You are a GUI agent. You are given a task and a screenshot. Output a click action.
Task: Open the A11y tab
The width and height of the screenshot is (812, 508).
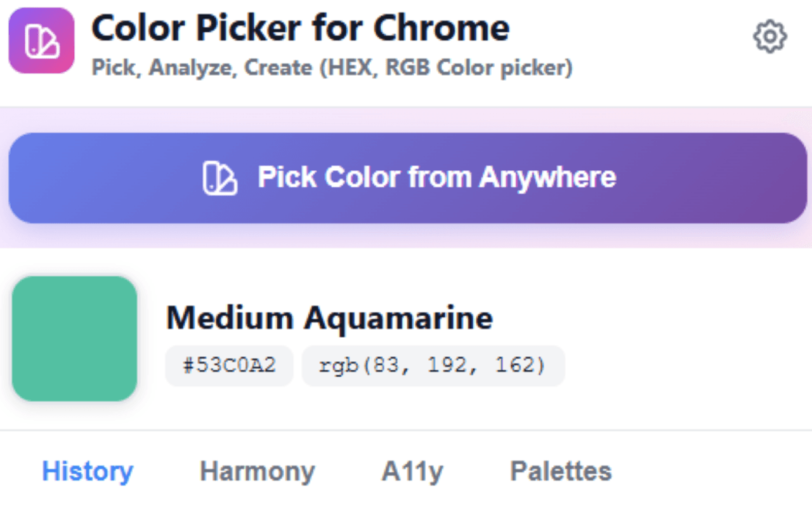click(412, 471)
